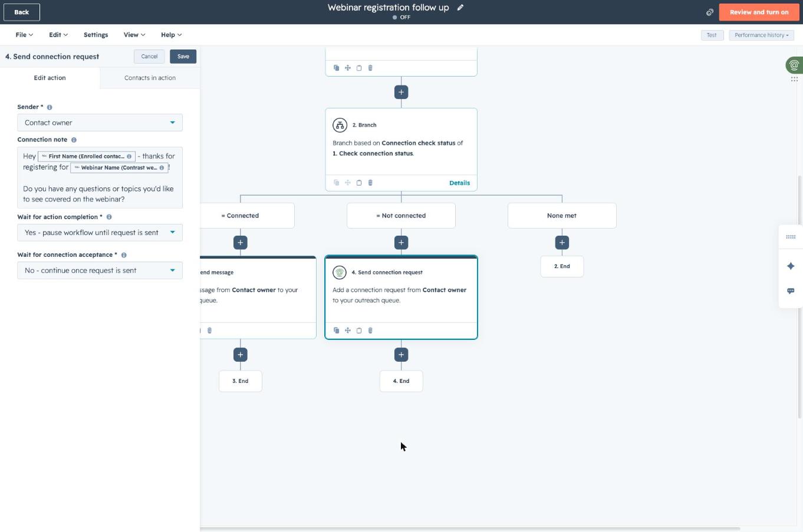Click the Wait for connection acceptance info icon

click(124, 255)
